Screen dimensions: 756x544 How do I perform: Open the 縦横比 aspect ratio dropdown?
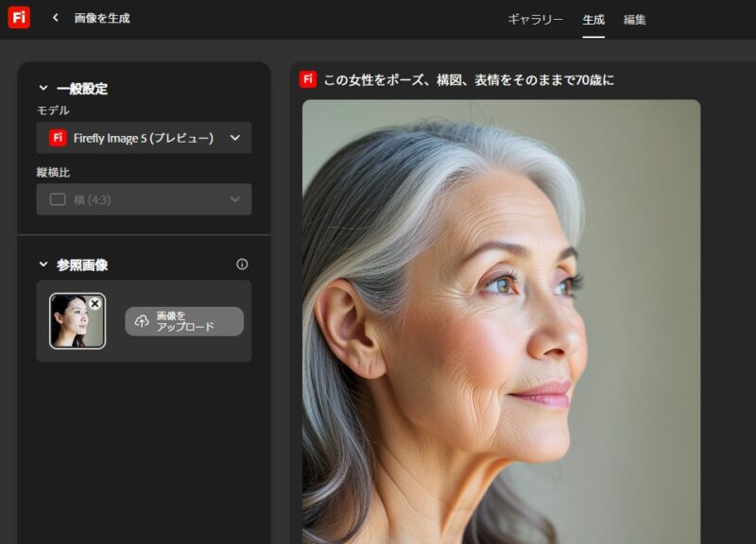pyautogui.click(x=143, y=199)
